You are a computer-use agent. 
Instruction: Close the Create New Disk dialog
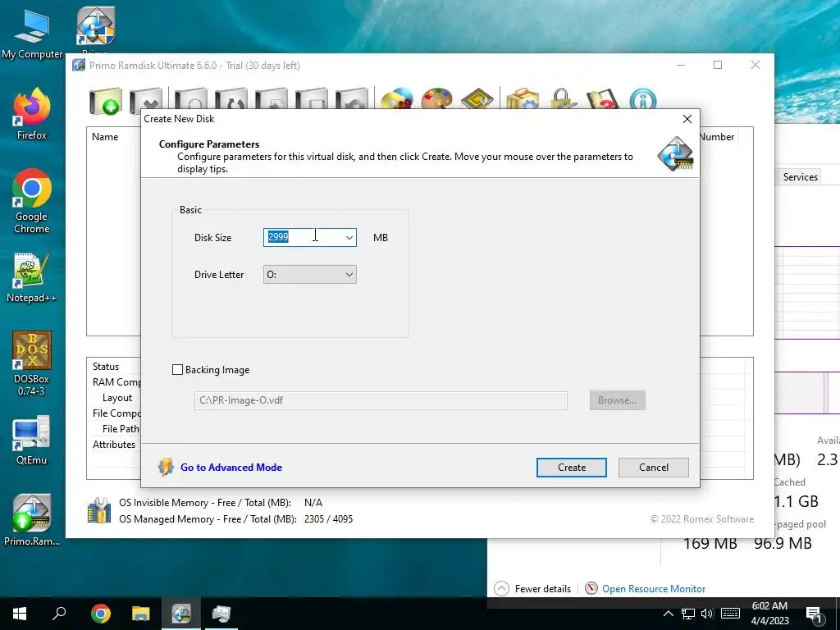[x=687, y=119]
